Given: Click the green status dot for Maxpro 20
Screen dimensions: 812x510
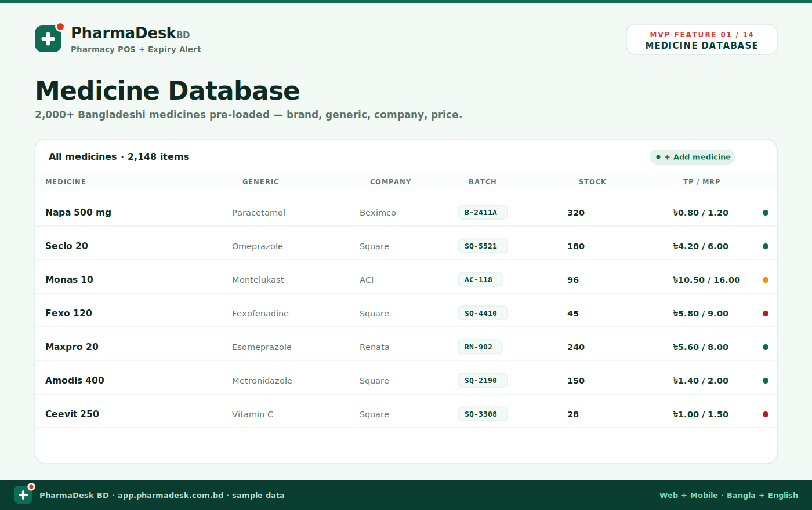Looking at the screenshot, I should tap(766, 347).
